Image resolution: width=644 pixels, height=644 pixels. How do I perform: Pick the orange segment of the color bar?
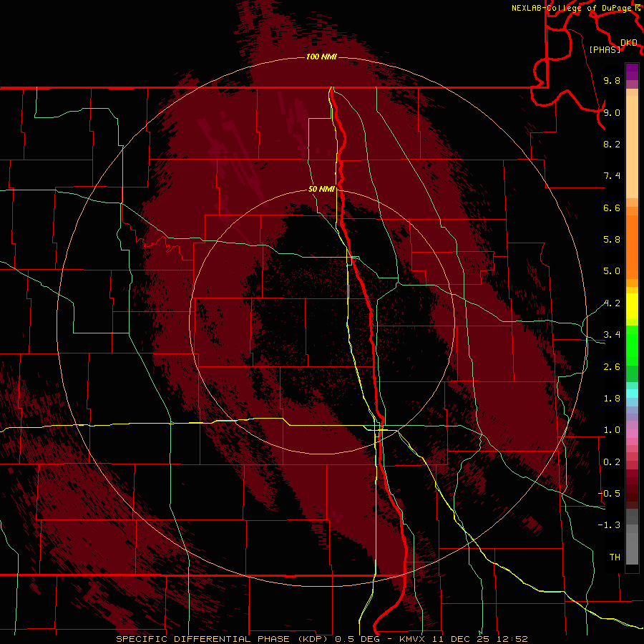point(632,246)
